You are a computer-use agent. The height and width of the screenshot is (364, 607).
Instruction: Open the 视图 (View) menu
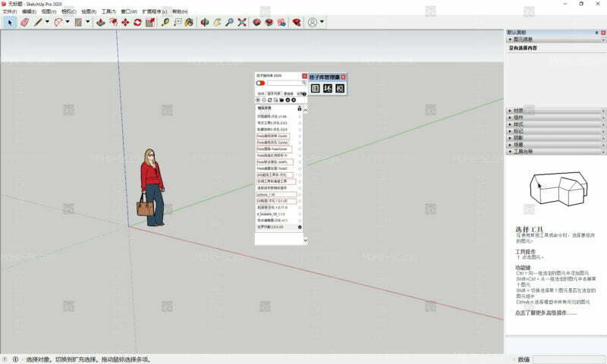point(49,12)
